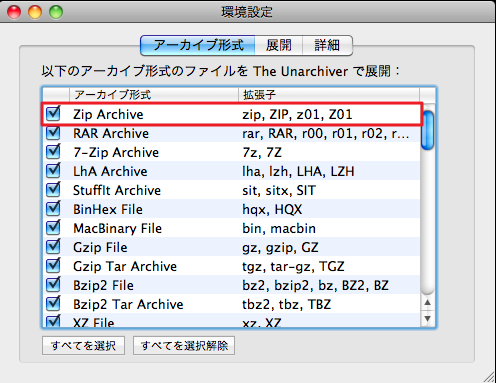Select the BinHex File row name
This screenshot has width=496, height=383.
pyautogui.click(x=108, y=209)
